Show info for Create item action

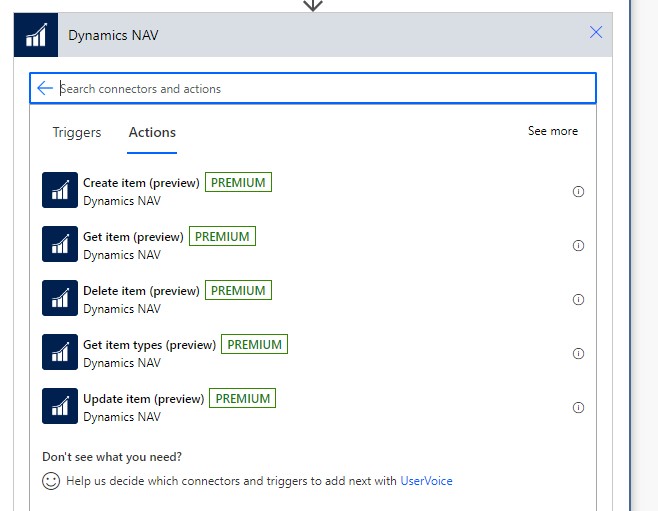click(578, 191)
